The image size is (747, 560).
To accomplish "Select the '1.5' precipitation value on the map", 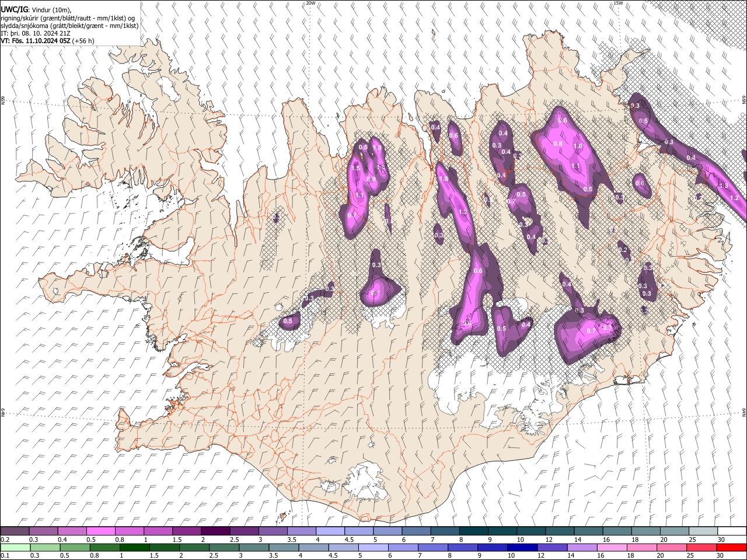I will click(355, 168).
